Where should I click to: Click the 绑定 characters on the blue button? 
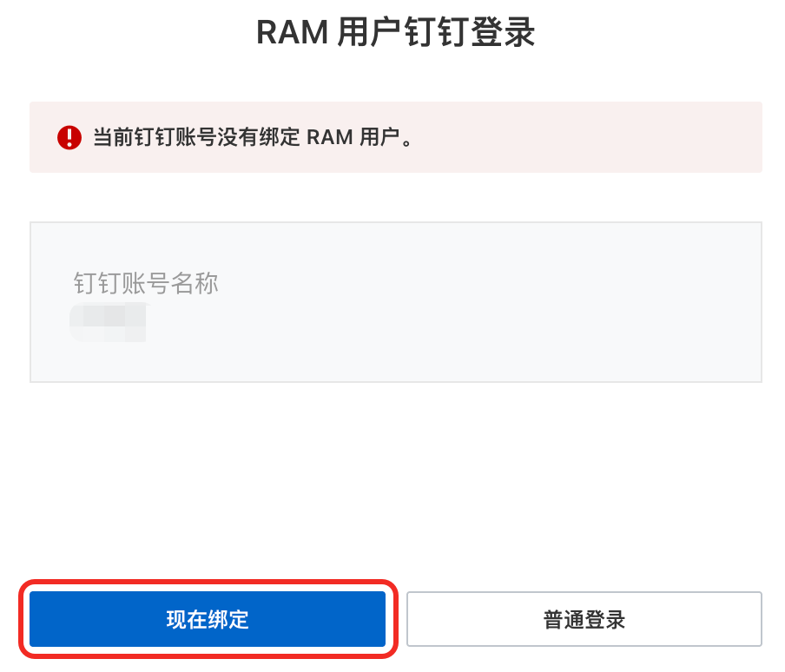pos(228,620)
